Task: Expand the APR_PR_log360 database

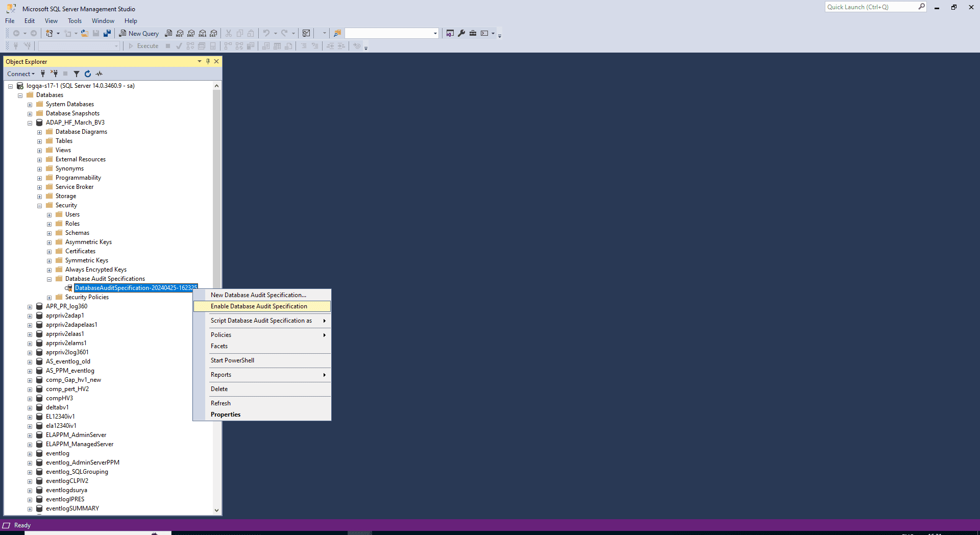Action: coord(30,307)
